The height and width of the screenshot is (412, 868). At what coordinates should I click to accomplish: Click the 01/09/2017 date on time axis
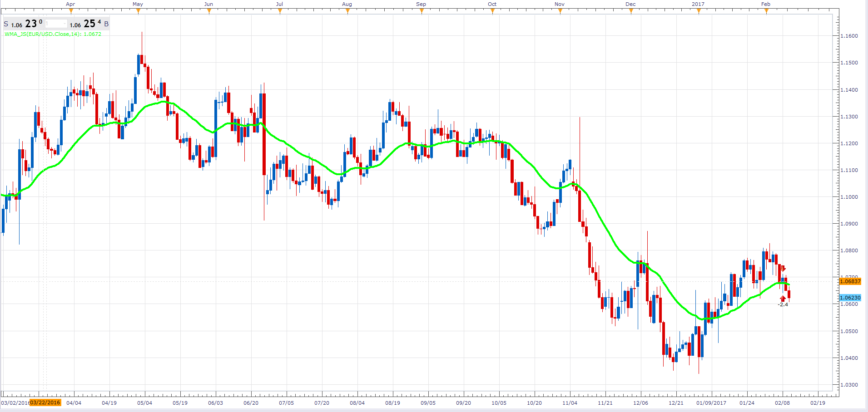712,403
